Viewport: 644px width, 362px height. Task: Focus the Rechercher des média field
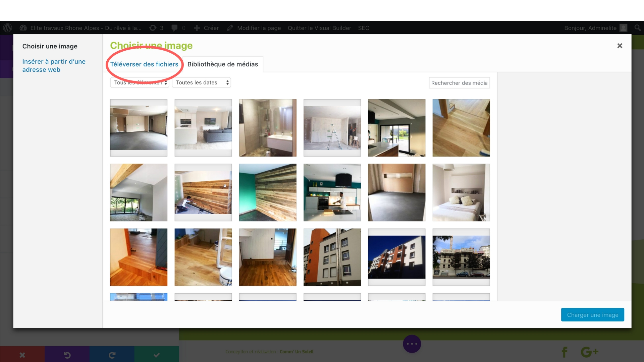coord(459,83)
